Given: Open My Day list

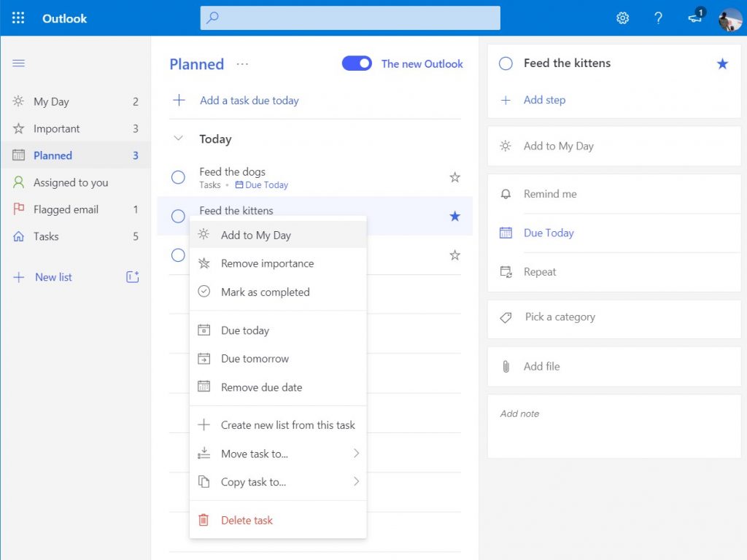Looking at the screenshot, I should [75, 101].
